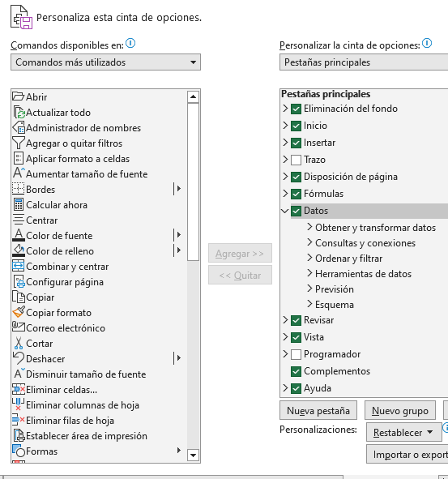The width and height of the screenshot is (448, 479).
Task: Click the Nuevo grupo button
Action: tap(400, 411)
